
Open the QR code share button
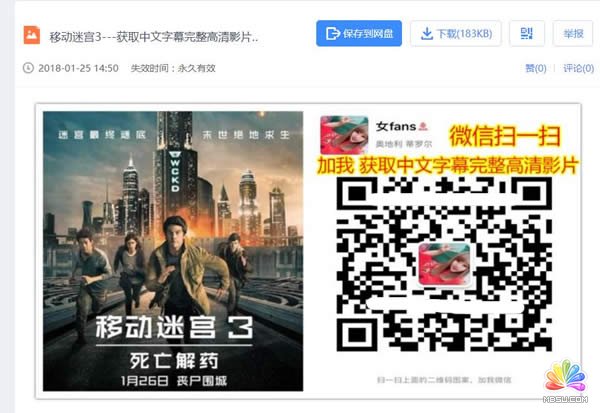pyautogui.click(x=527, y=34)
